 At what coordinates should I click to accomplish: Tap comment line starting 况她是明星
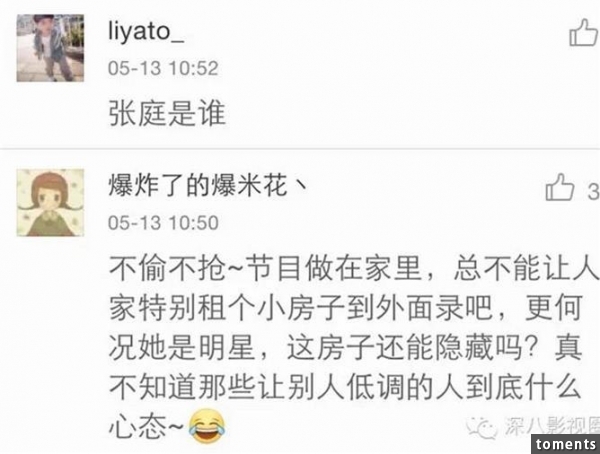click(x=346, y=348)
